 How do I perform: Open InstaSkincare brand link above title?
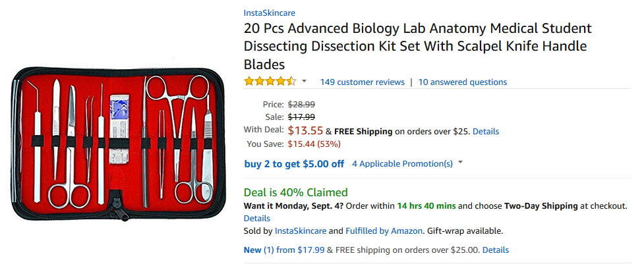click(x=270, y=13)
